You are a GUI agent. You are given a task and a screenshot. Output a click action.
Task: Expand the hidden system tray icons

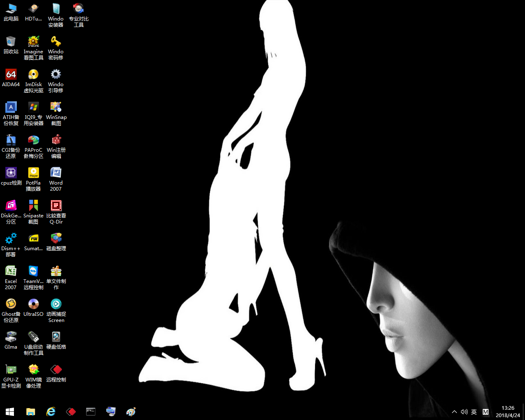[x=454, y=412]
